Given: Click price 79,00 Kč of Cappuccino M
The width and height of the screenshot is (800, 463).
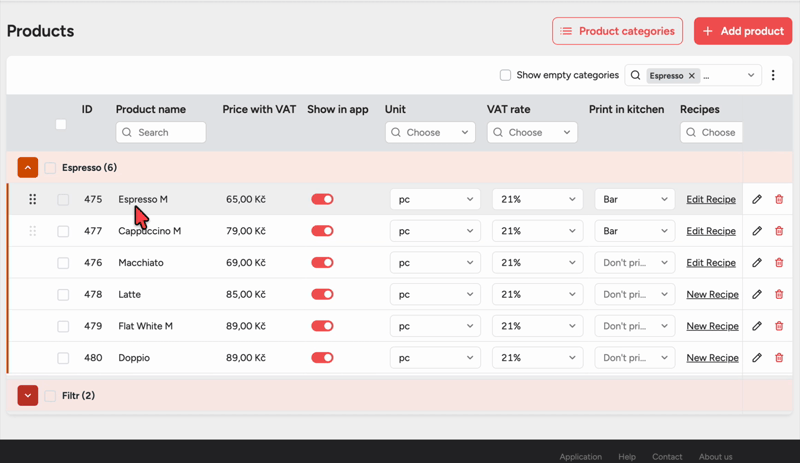Looking at the screenshot, I should [x=246, y=231].
